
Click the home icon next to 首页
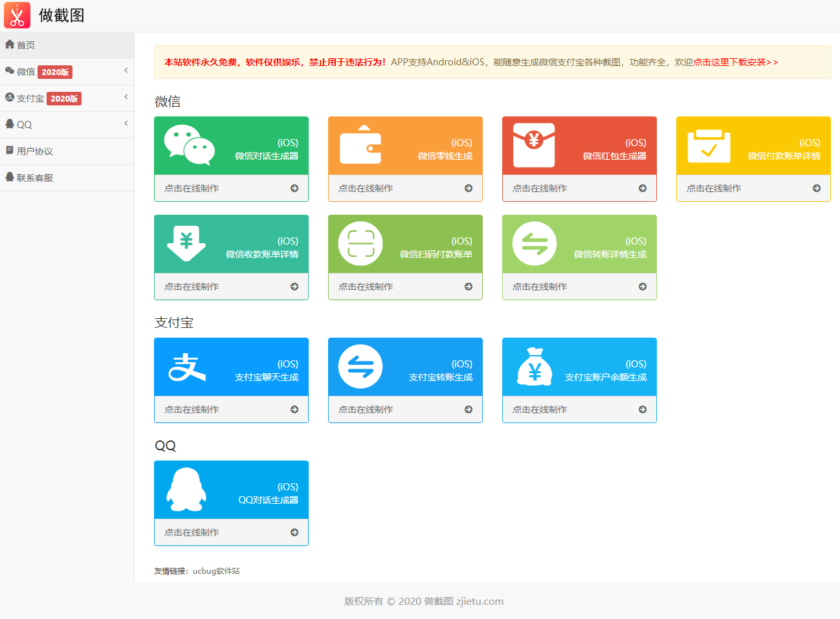point(10,45)
